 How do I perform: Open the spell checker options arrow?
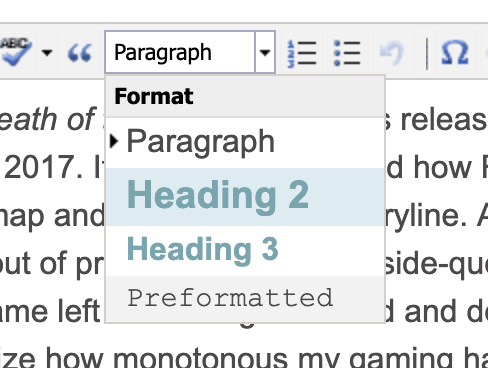[x=47, y=52]
